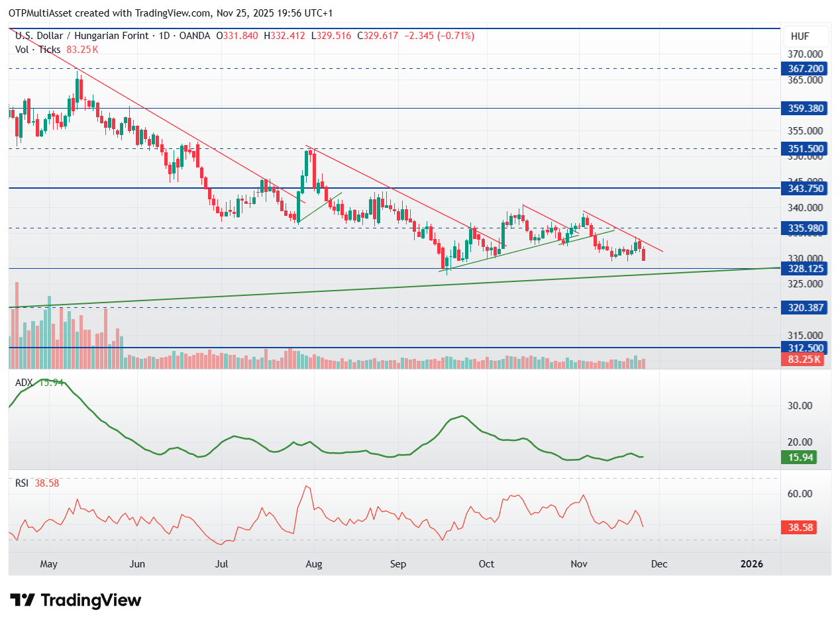Select the 359.380 price level label
The image size is (840, 625).
tap(805, 108)
